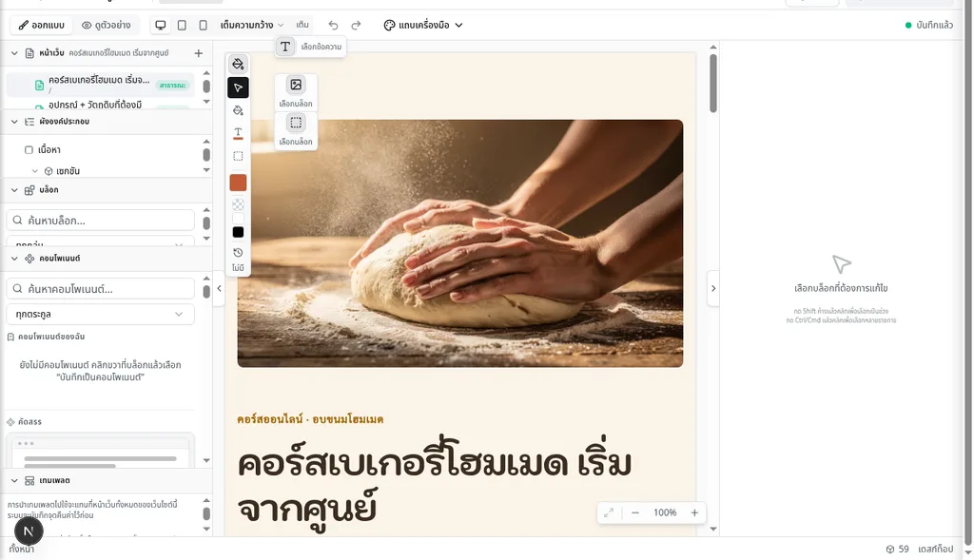Collapse left sidebar with chevron handle

[220, 288]
